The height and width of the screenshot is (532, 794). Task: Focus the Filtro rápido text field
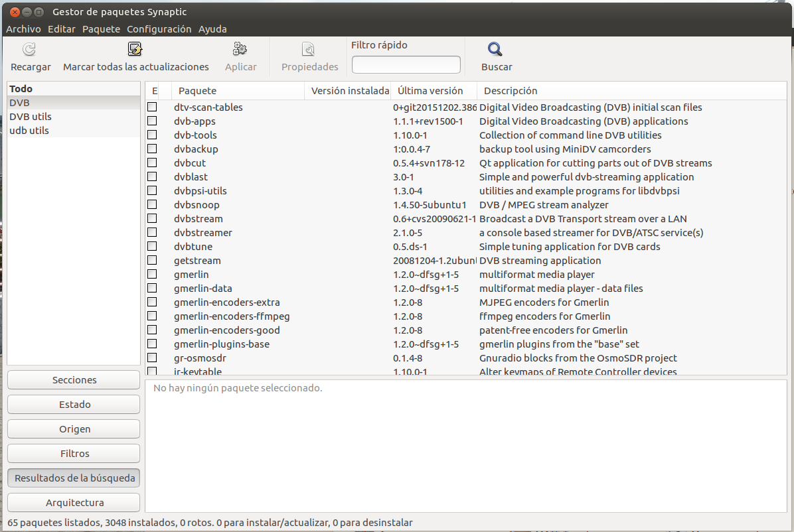(x=406, y=65)
